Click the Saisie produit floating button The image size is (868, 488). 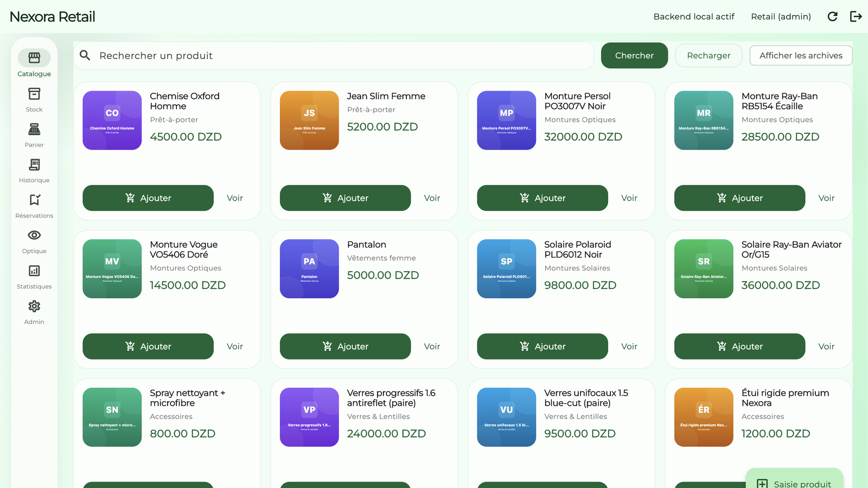pyautogui.click(x=794, y=479)
